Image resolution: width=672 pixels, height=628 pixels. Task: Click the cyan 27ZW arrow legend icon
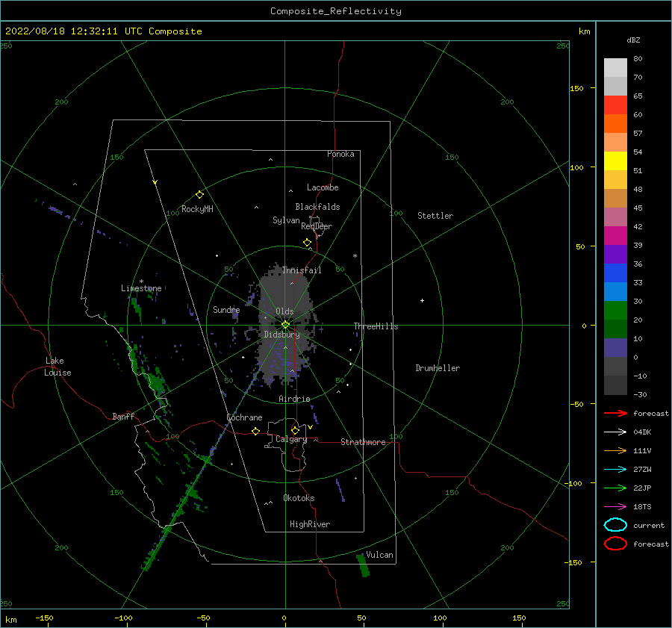pos(615,470)
